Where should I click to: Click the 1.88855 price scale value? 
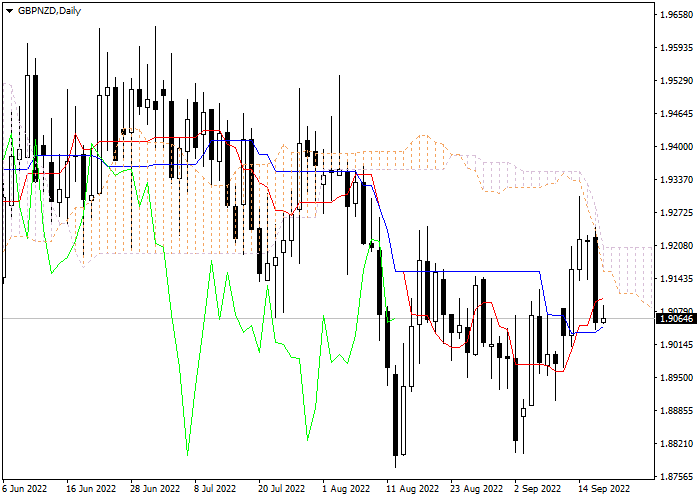pos(676,411)
